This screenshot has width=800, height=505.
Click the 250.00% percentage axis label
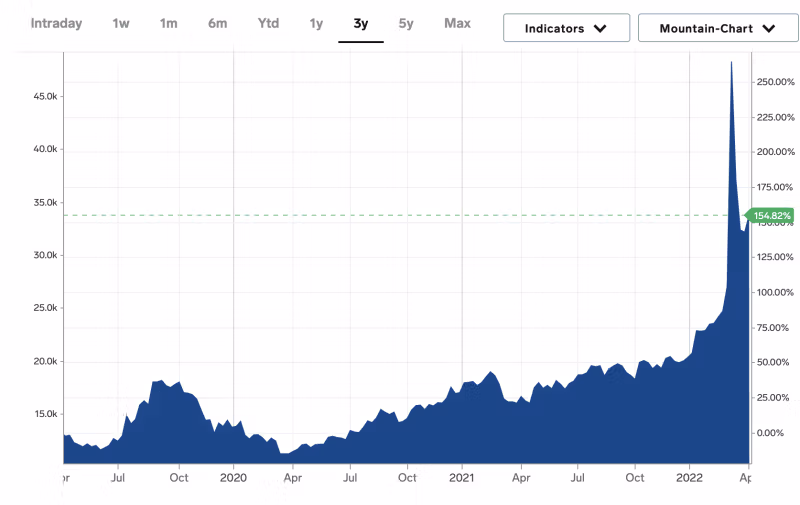[775, 82]
